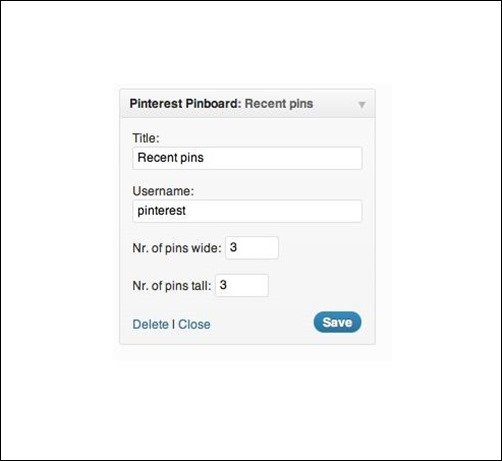Viewport: 502px width, 461px height.
Task: Click the number 3 in pins wide
Action: [x=233, y=247]
